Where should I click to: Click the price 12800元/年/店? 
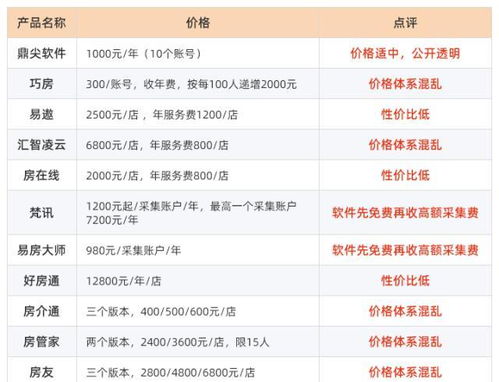pyautogui.click(x=124, y=281)
